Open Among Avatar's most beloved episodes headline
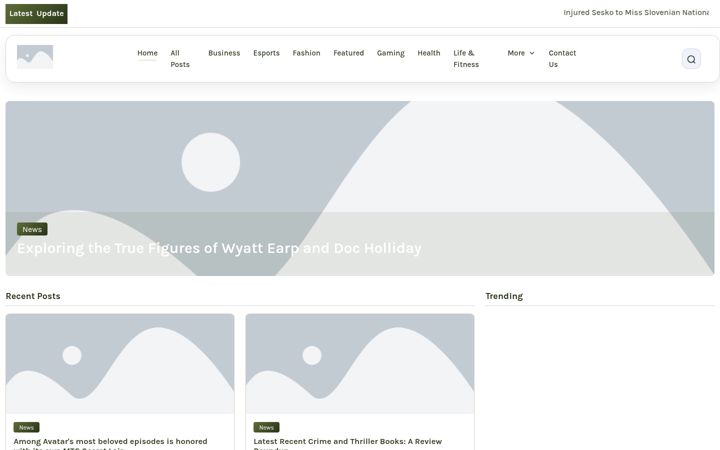 point(110,444)
